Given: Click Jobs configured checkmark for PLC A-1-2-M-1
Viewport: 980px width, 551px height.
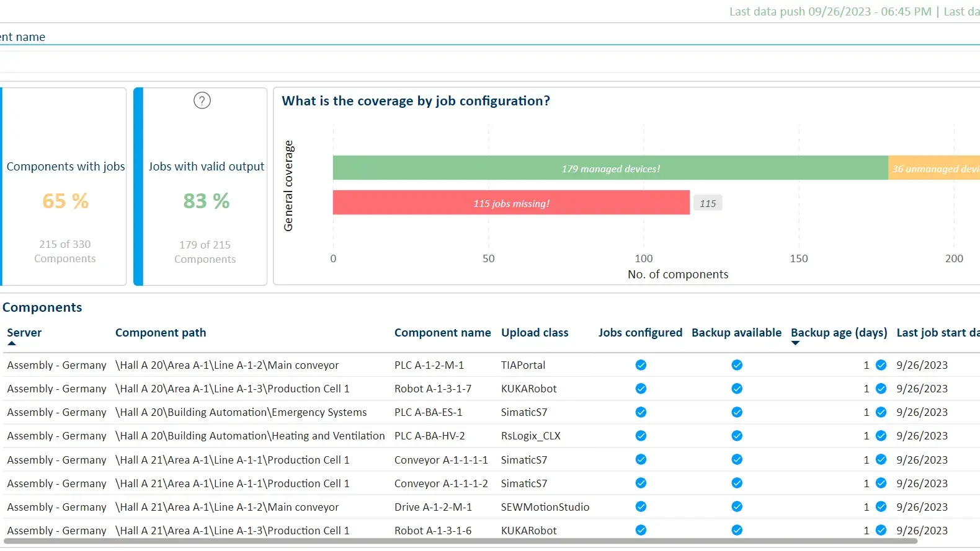Looking at the screenshot, I should 641,365.
